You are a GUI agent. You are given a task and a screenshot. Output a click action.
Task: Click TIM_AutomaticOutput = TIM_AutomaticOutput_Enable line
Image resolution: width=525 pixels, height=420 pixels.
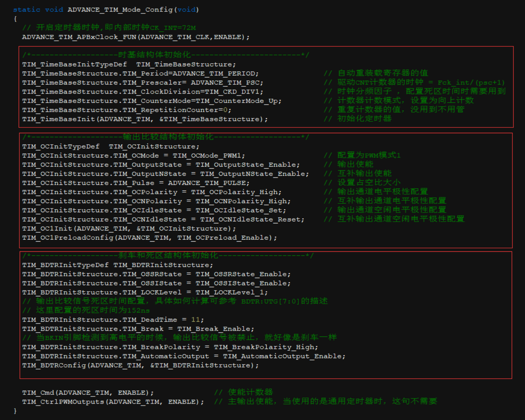click(184, 356)
